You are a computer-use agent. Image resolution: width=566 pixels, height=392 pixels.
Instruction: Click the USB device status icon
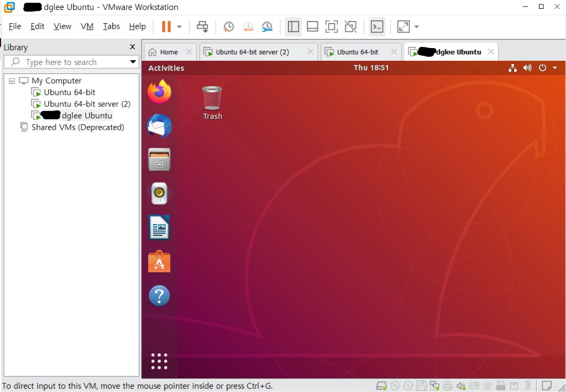(500, 386)
